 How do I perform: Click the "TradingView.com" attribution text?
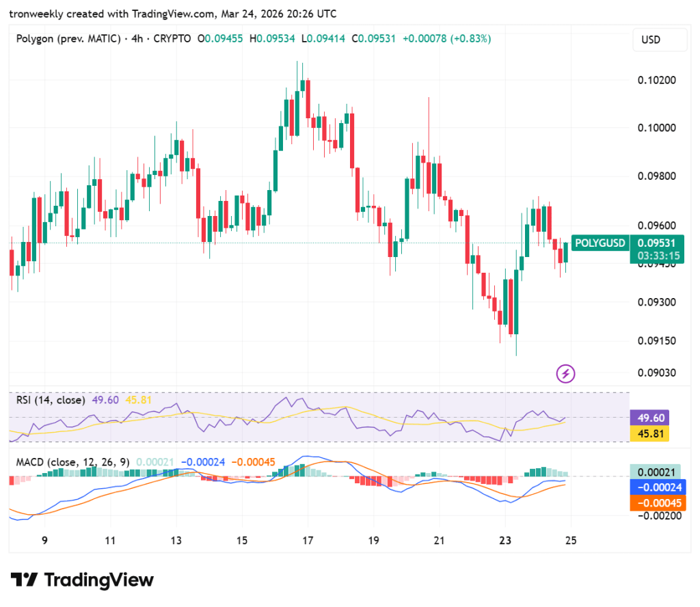pos(171,13)
